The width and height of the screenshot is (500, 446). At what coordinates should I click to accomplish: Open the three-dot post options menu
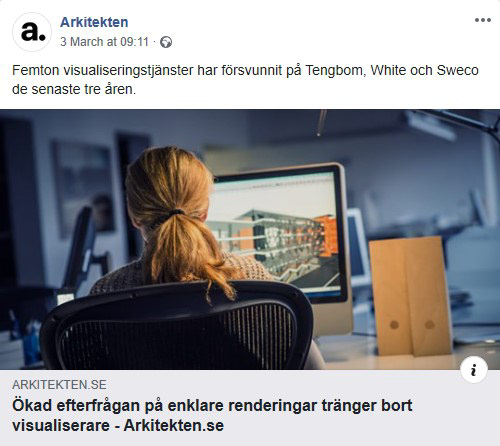[x=483, y=20]
